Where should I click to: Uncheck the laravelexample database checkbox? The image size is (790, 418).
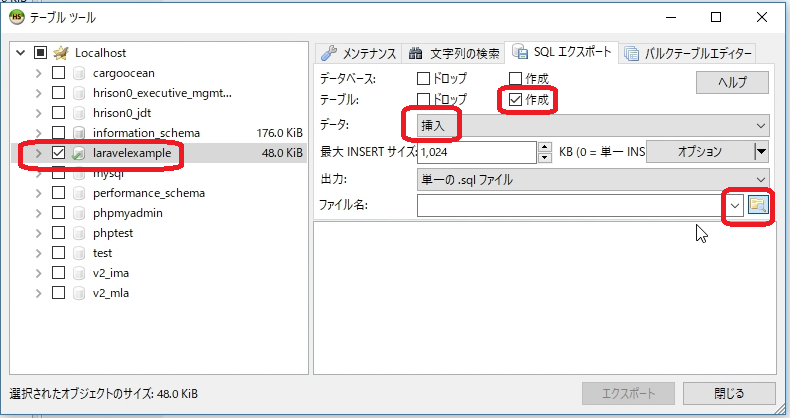[58, 153]
